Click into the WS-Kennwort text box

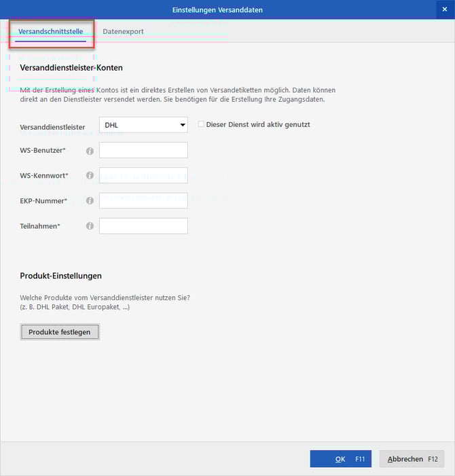pyautogui.click(x=143, y=175)
